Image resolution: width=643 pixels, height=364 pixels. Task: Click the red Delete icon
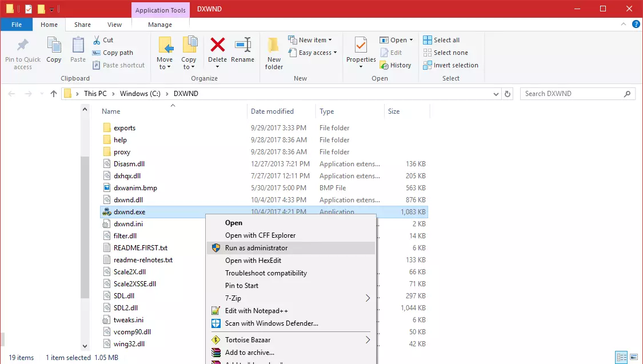(217, 44)
